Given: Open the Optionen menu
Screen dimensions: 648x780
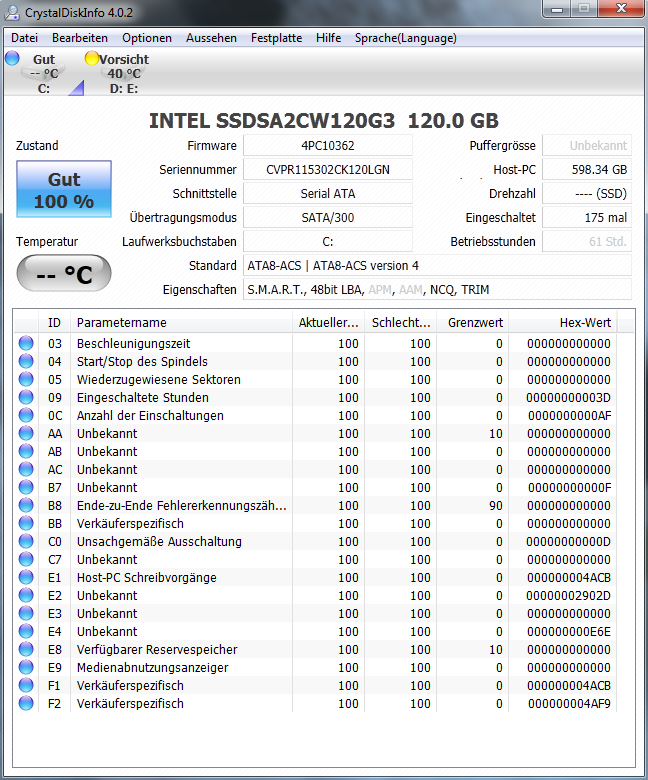Looking at the screenshot, I should [147, 38].
